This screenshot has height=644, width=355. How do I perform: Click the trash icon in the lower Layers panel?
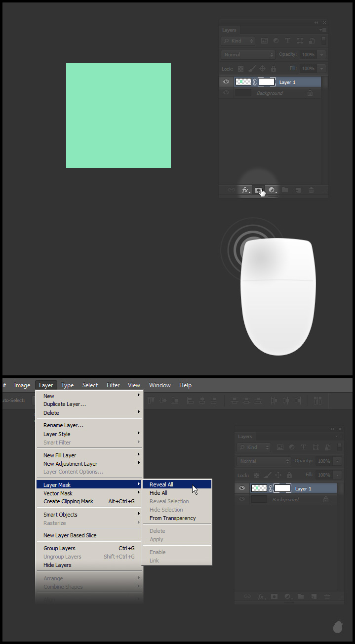(x=327, y=597)
